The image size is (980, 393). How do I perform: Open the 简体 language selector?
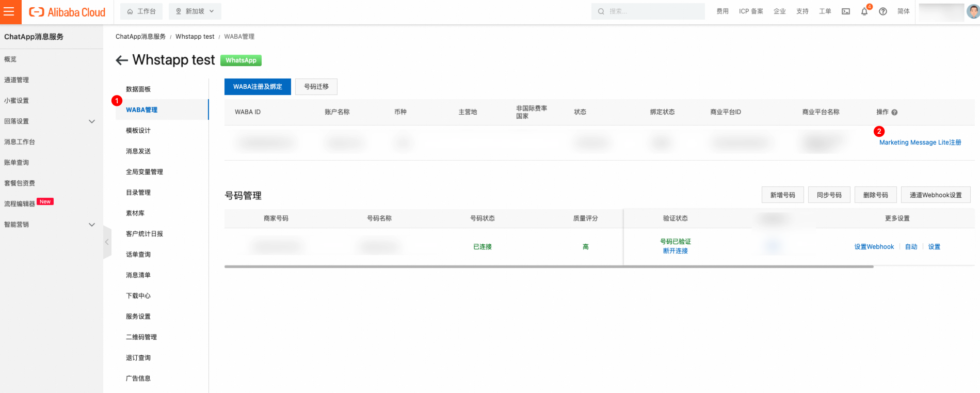[904, 11]
